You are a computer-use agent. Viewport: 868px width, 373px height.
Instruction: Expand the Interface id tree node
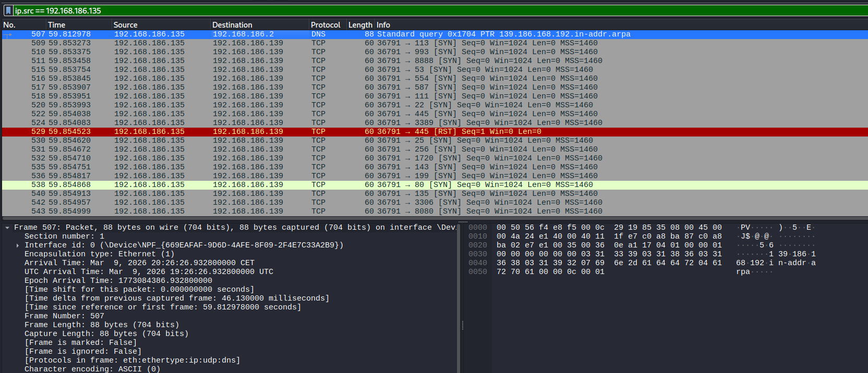(18, 245)
